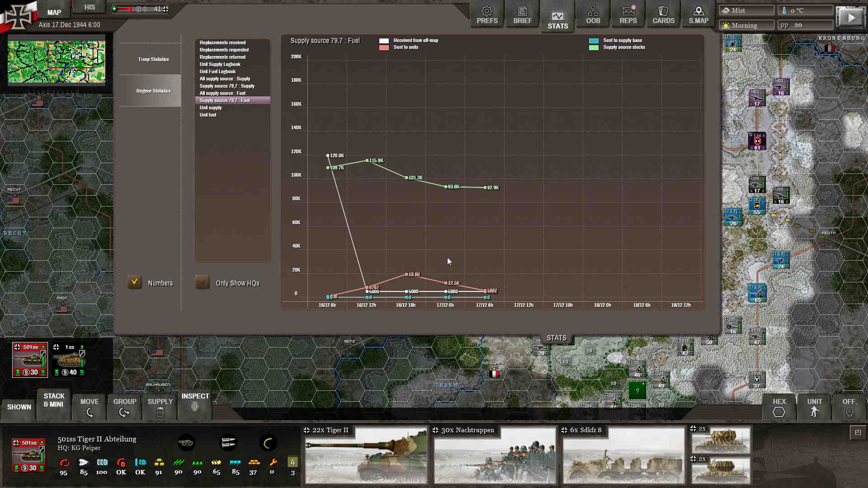The image size is (868, 488).
Task: Select the HEX mode button
Action: point(779,407)
